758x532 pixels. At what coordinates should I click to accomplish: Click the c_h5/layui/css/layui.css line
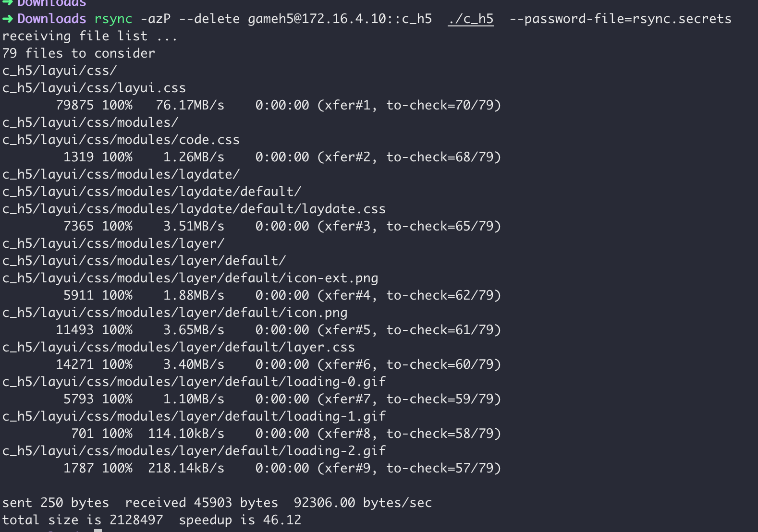tap(94, 88)
